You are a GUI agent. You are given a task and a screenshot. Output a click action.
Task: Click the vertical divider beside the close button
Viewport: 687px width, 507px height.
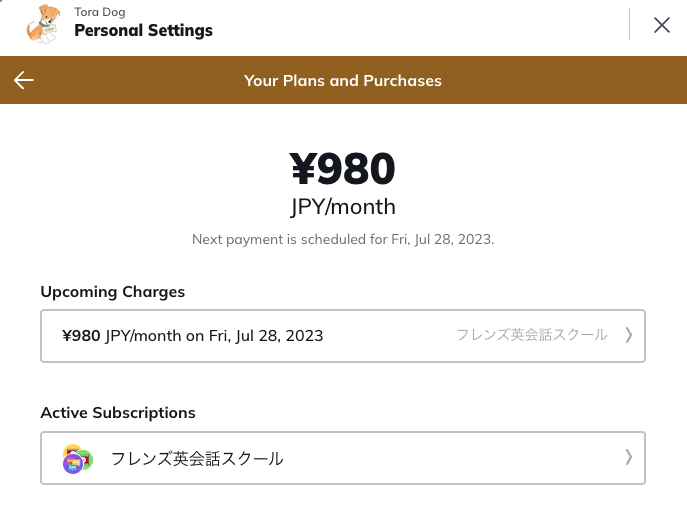point(630,25)
